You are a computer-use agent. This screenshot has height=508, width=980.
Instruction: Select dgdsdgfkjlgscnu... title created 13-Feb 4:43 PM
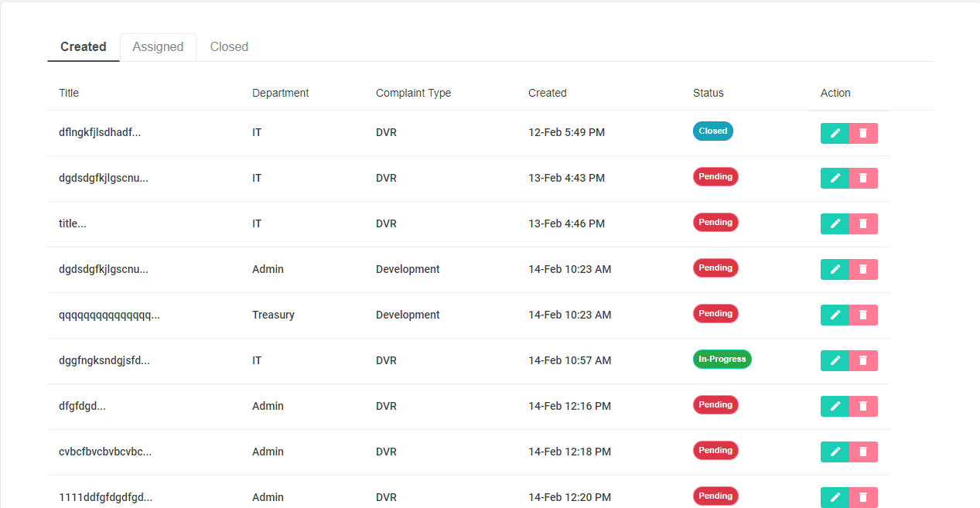point(104,178)
